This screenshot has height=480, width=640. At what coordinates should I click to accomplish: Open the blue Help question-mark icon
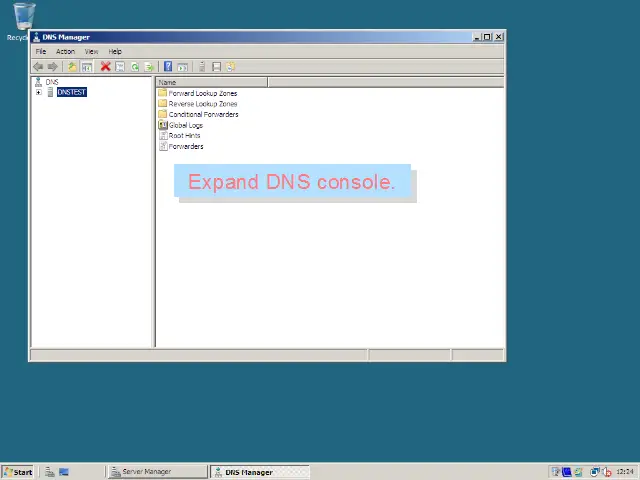[168, 67]
